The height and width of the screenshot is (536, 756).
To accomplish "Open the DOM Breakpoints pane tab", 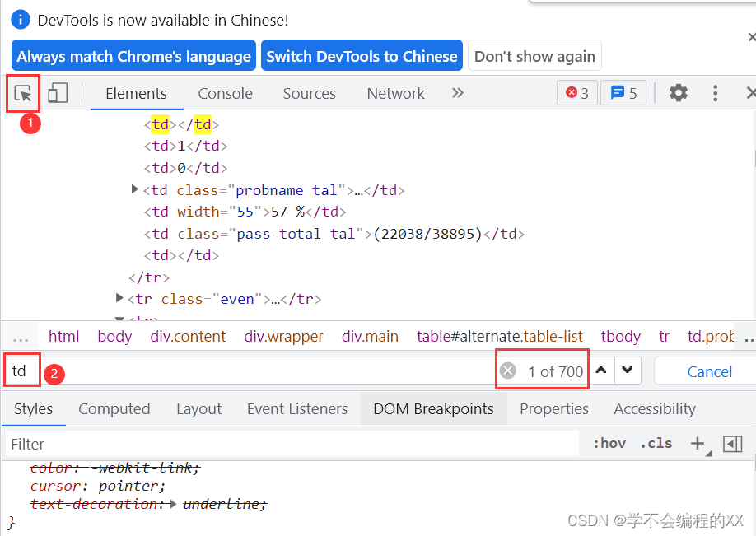I will coord(433,408).
